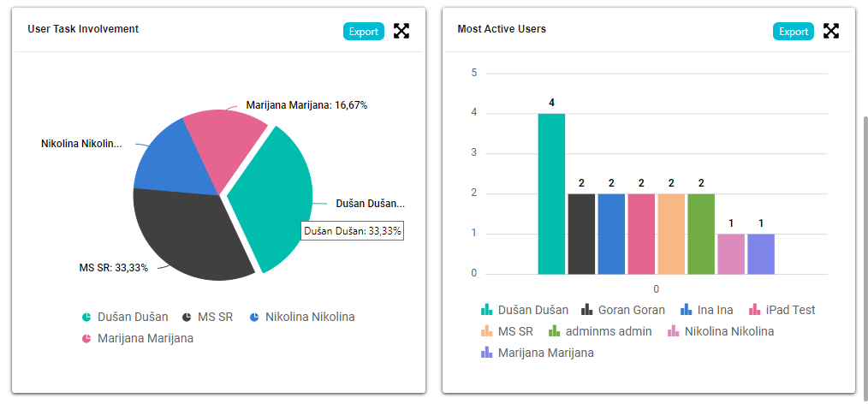Export the User Task Involvement chart

pyautogui.click(x=364, y=31)
